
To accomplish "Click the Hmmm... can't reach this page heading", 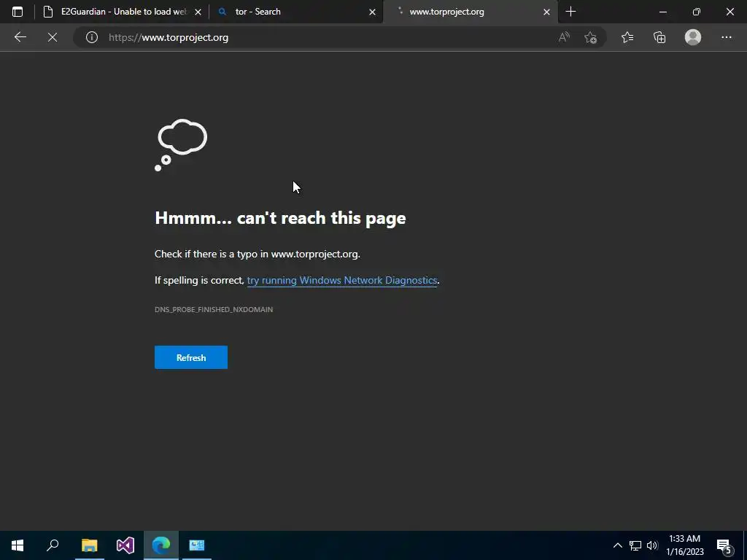I will (280, 218).
